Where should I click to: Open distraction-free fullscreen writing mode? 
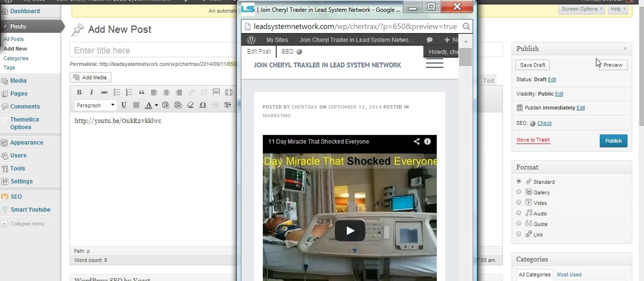pyautogui.click(x=229, y=92)
